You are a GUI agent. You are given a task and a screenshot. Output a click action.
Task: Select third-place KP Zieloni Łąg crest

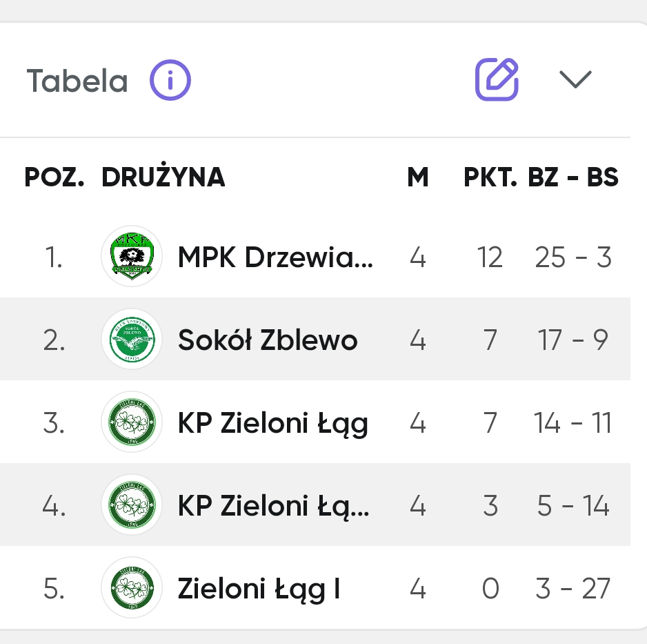132,422
